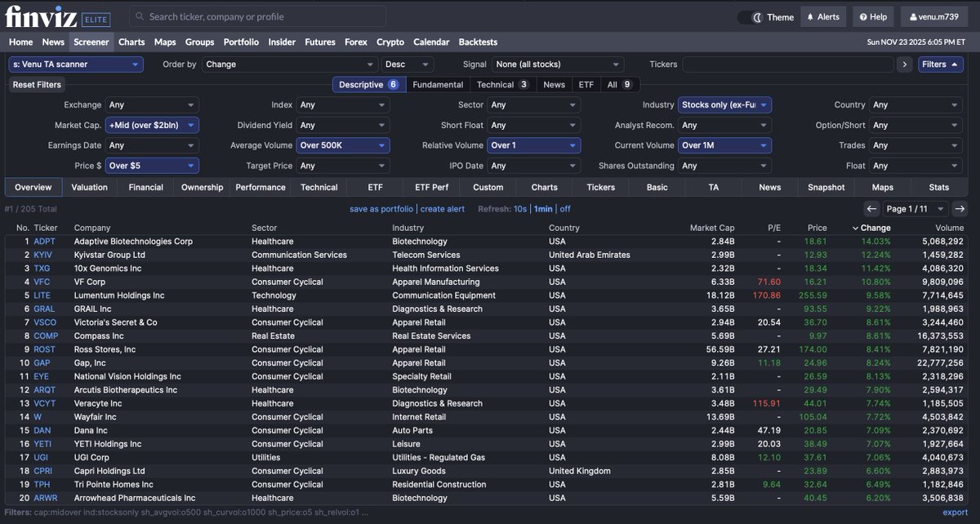Image resolution: width=980 pixels, height=524 pixels.
Task: Open the Venu TA scanner preset dropdown
Action: pos(76,64)
